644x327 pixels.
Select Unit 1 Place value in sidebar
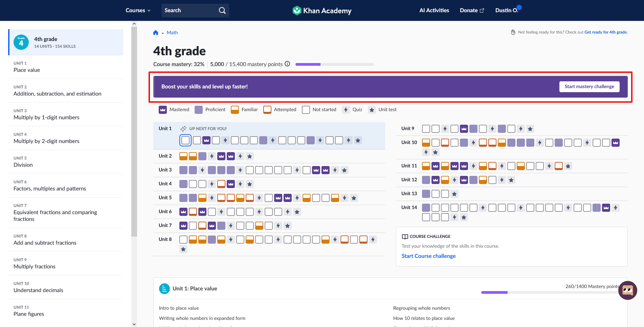tap(65, 67)
